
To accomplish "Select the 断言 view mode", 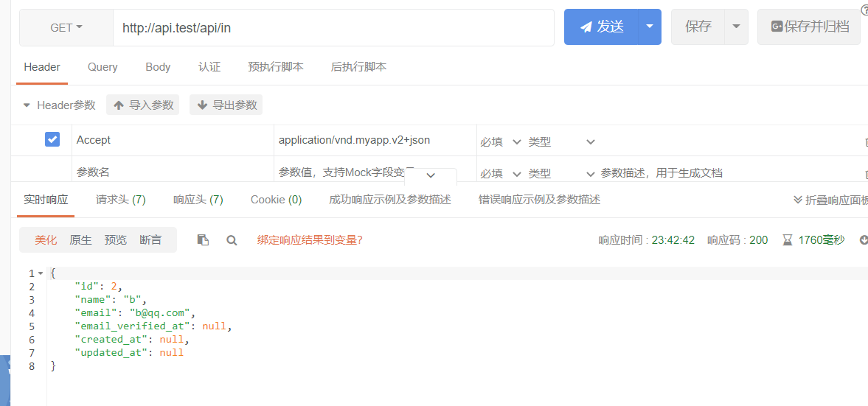I will (150, 240).
